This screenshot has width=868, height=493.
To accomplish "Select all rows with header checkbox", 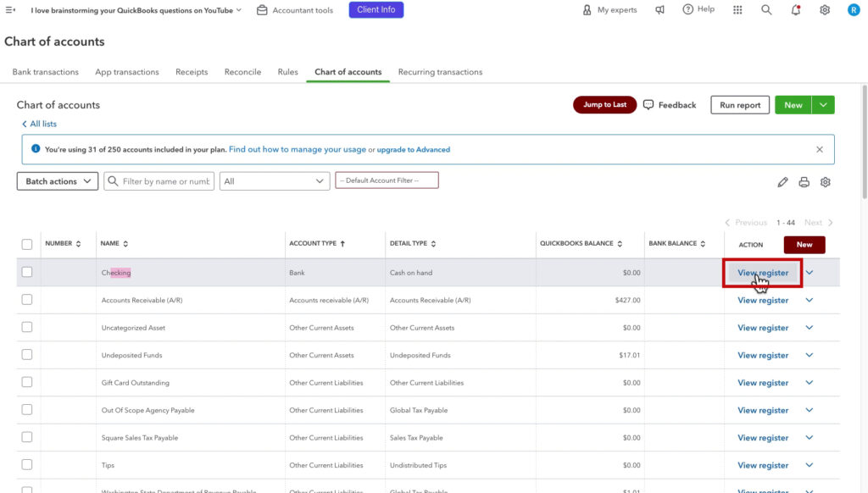I will [x=26, y=243].
